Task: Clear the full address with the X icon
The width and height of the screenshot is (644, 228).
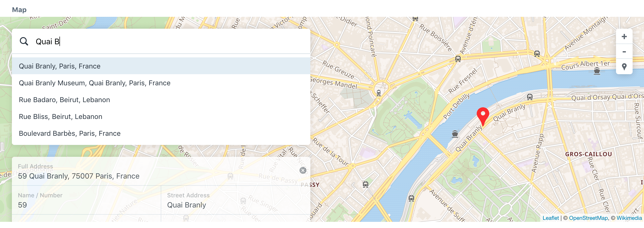Action: point(303,171)
